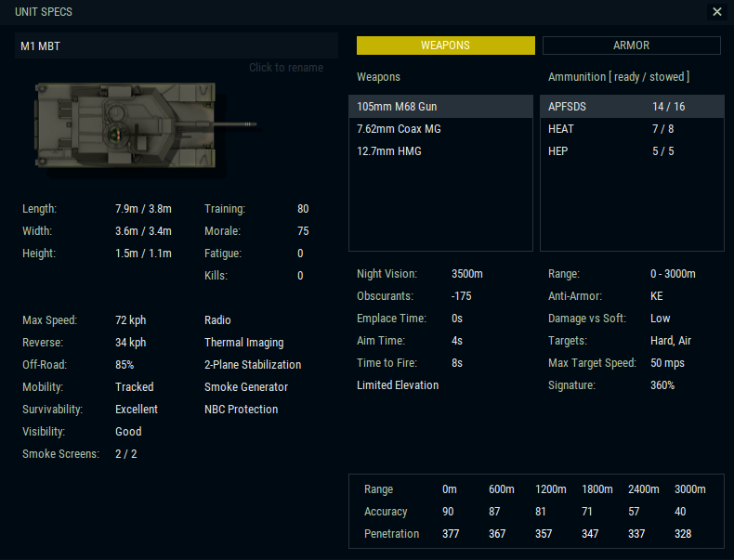This screenshot has width=734, height=560.
Task: Choose APFSDS ammunition row
Action: click(x=632, y=107)
